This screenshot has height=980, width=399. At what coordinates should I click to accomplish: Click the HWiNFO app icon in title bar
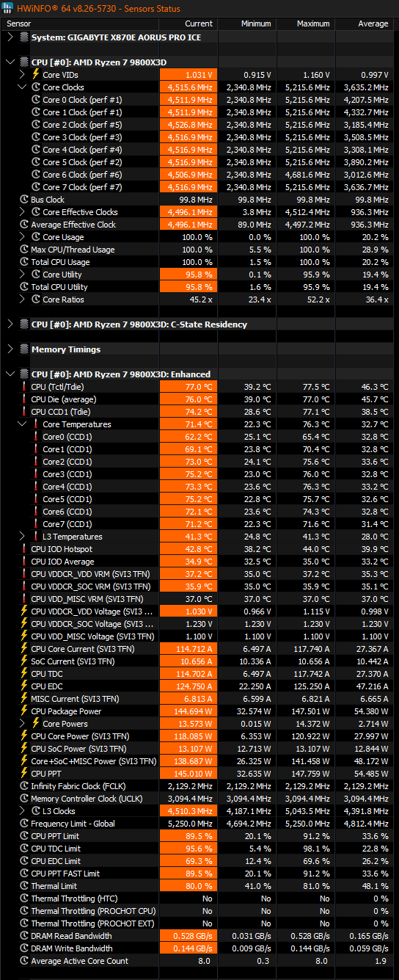point(9,9)
